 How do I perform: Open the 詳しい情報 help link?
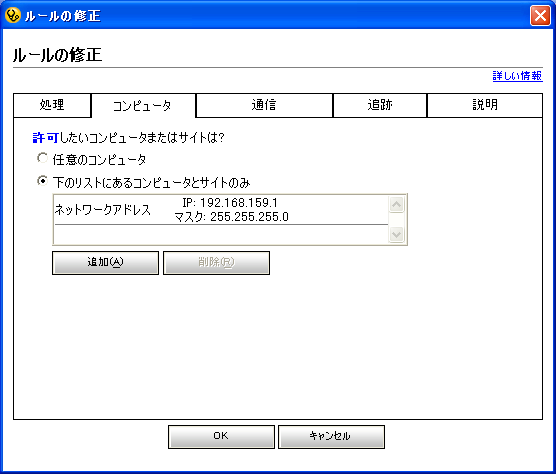pos(517,76)
